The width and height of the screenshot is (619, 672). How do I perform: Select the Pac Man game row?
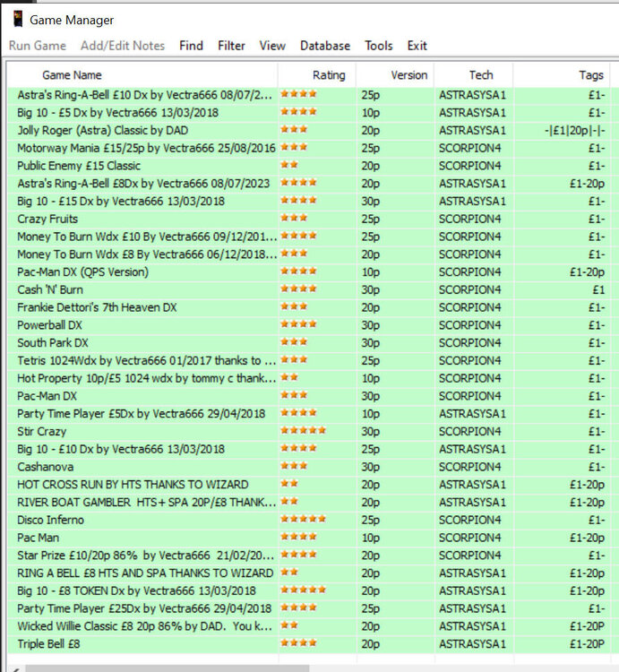tap(313, 538)
